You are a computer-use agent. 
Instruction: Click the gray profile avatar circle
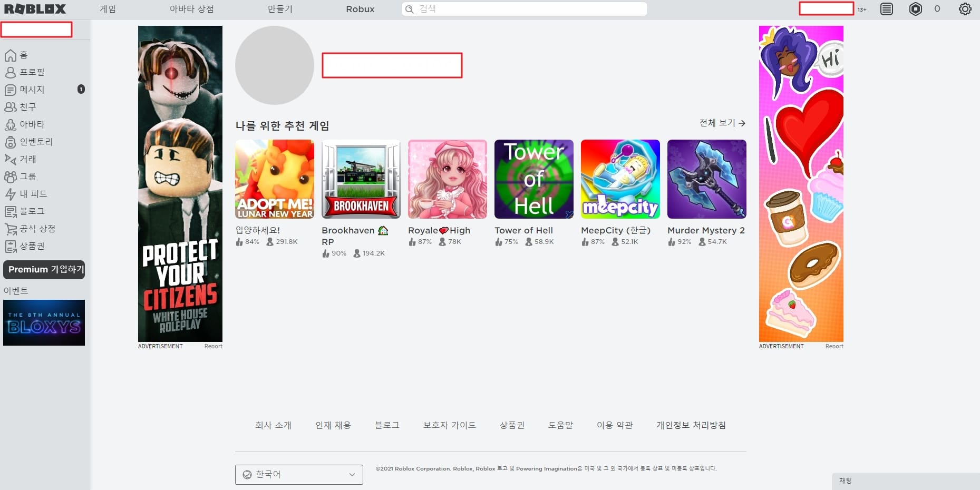click(x=275, y=65)
